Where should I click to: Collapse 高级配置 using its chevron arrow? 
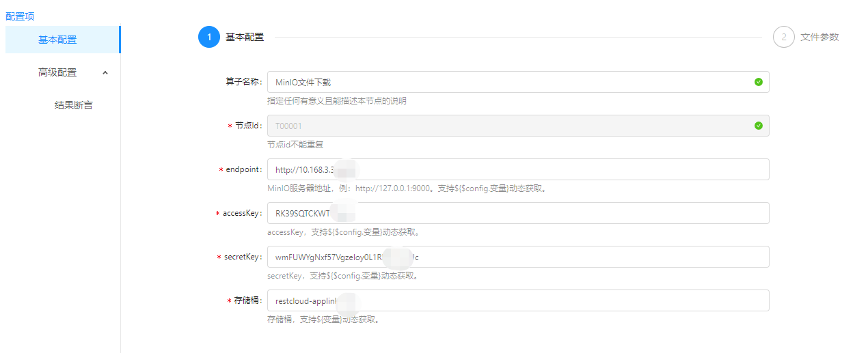105,72
